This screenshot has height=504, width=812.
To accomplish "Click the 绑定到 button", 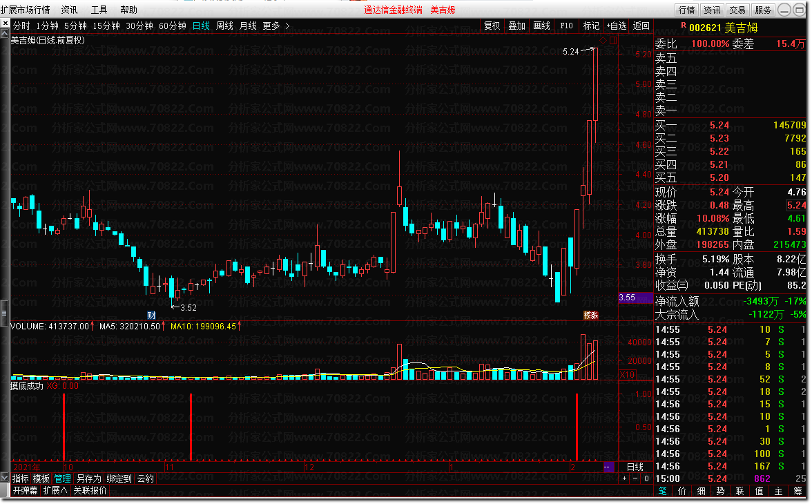I will pyautogui.click(x=119, y=478).
